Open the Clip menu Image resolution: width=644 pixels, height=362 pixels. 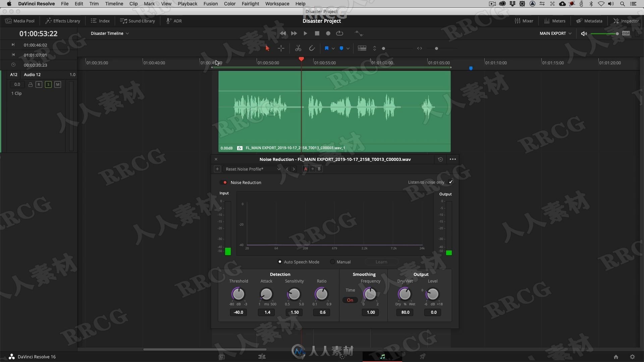[x=133, y=4]
